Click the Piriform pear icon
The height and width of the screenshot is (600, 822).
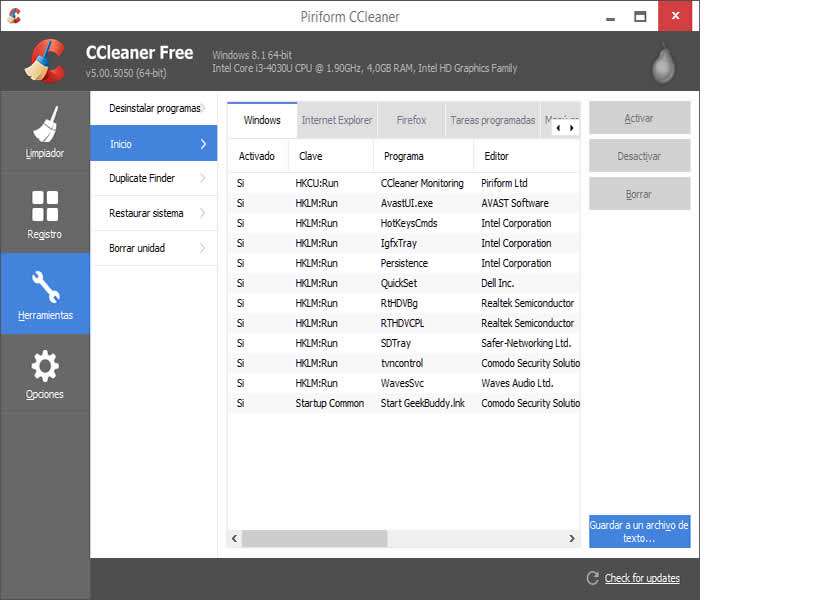coord(663,63)
